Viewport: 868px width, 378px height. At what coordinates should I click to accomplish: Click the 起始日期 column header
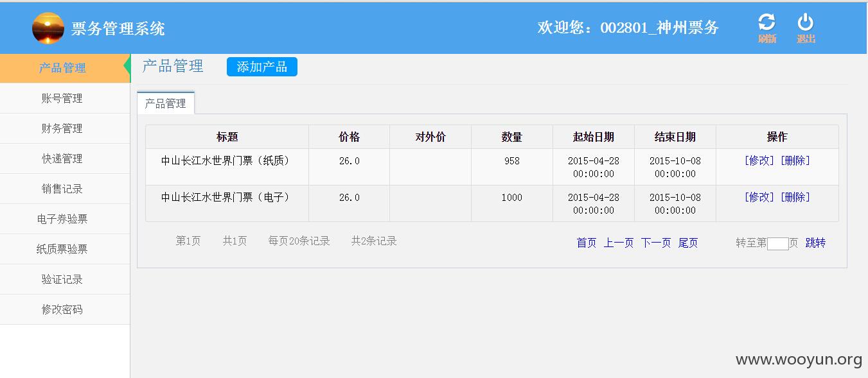(594, 137)
